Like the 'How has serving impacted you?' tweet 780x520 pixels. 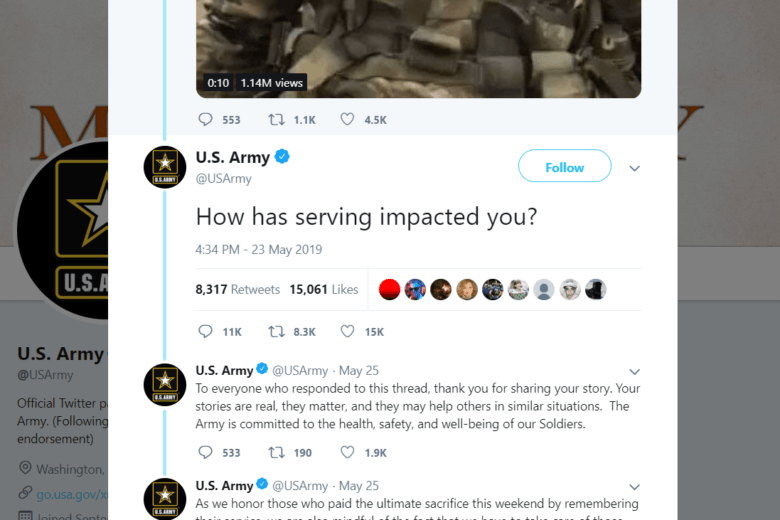click(348, 331)
